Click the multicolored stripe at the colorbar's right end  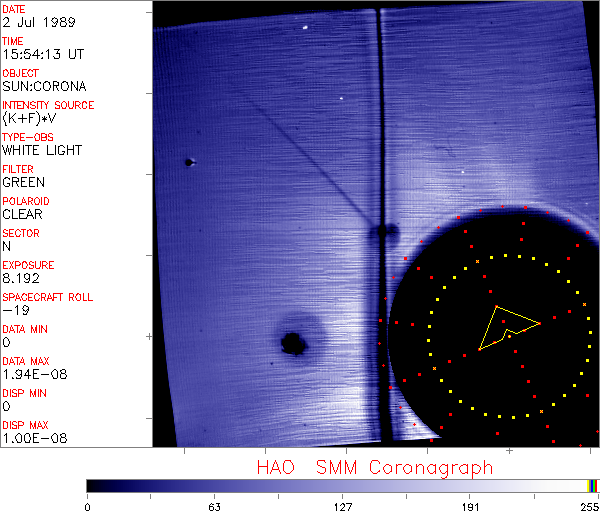593,485
